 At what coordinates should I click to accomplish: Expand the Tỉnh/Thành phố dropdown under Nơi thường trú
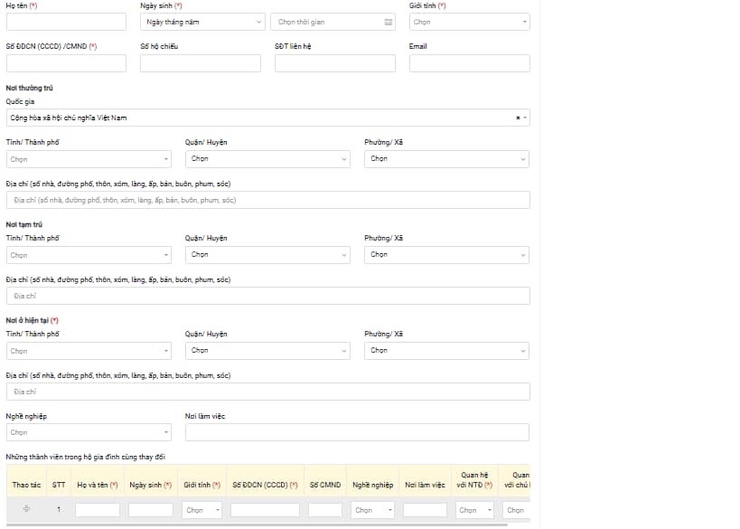[x=88, y=159]
